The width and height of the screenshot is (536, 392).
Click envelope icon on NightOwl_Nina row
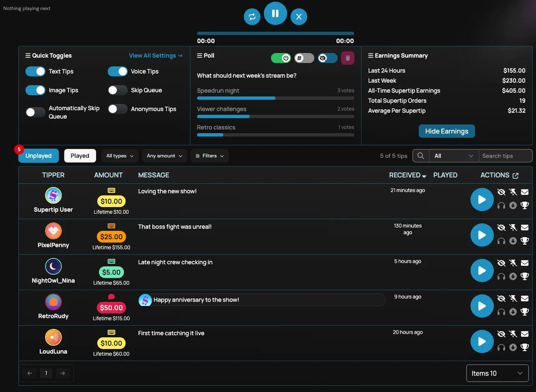pos(525,263)
